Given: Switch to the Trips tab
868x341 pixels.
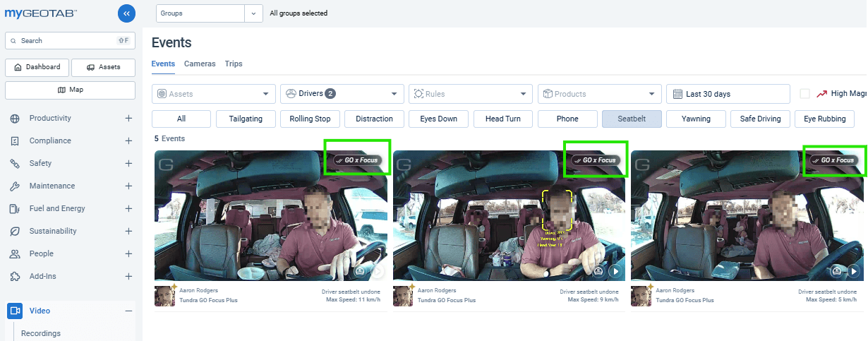Looking at the screenshot, I should [234, 64].
